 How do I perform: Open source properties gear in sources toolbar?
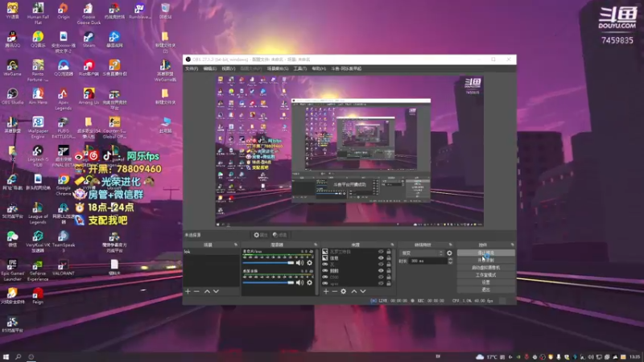(344, 291)
